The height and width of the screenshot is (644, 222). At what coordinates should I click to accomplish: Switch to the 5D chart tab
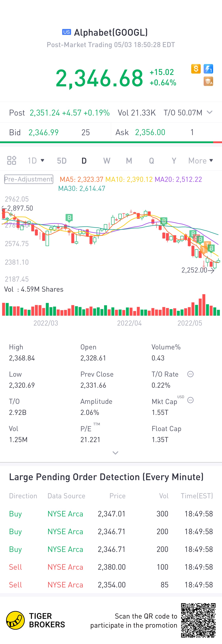[62, 161]
